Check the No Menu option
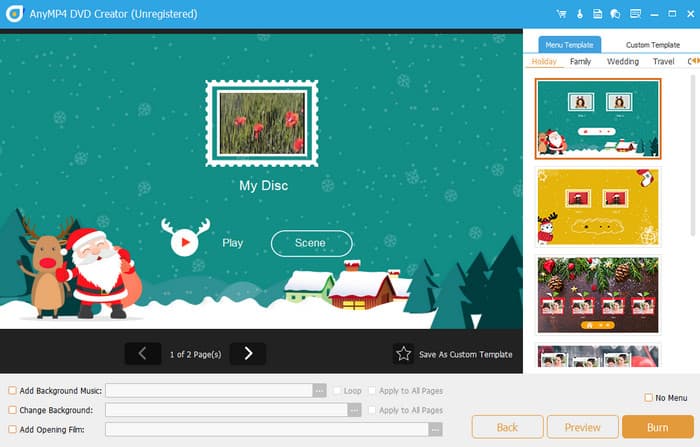 tap(649, 397)
